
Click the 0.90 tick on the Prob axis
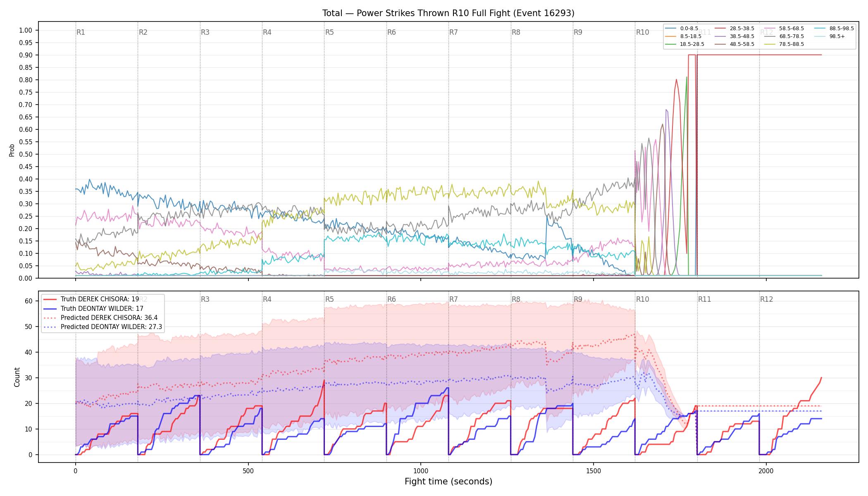coord(26,55)
